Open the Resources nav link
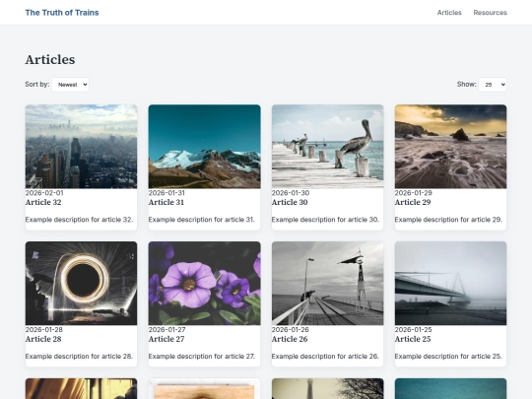532x399 pixels. point(490,13)
